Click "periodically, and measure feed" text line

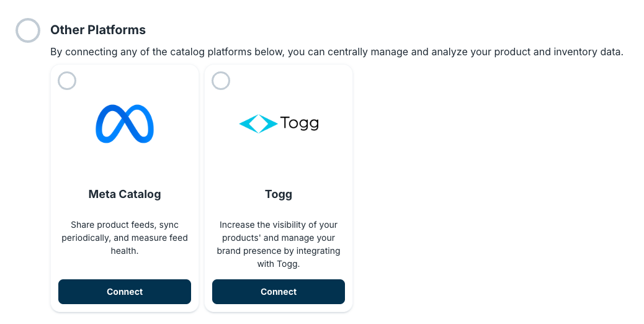[x=125, y=238]
